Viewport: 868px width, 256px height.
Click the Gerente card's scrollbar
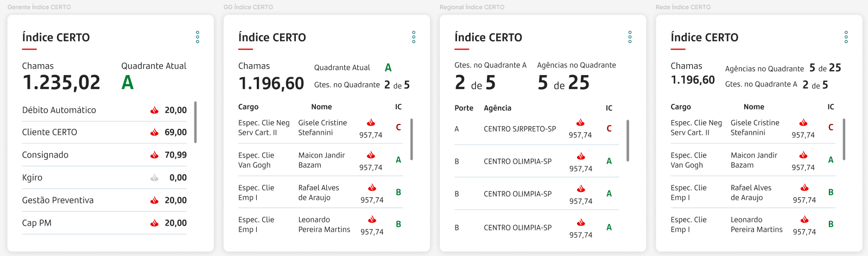195,122
